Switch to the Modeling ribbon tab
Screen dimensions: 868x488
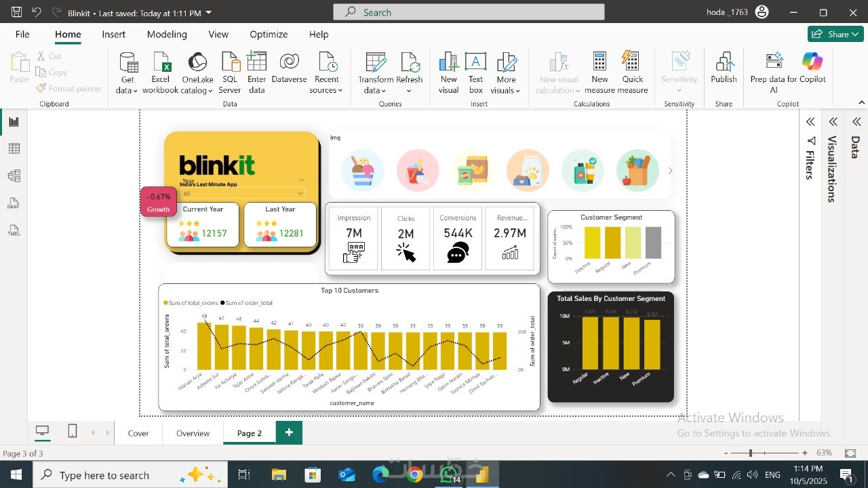point(167,34)
